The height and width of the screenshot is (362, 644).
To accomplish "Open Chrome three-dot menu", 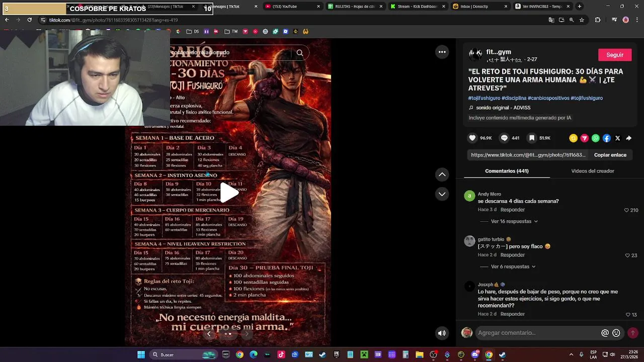I will (x=637, y=20).
